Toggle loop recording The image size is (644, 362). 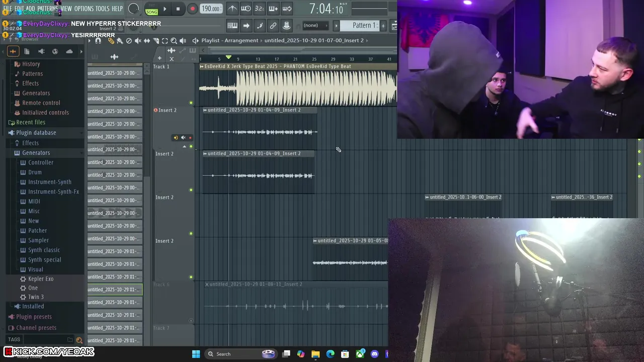[287, 9]
